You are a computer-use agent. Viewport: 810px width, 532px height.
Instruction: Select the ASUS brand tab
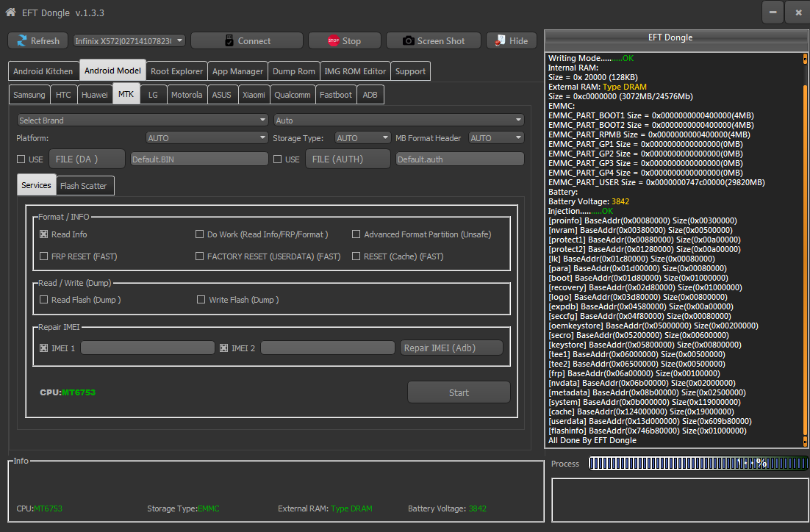pyautogui.click(x=222, y=95)
